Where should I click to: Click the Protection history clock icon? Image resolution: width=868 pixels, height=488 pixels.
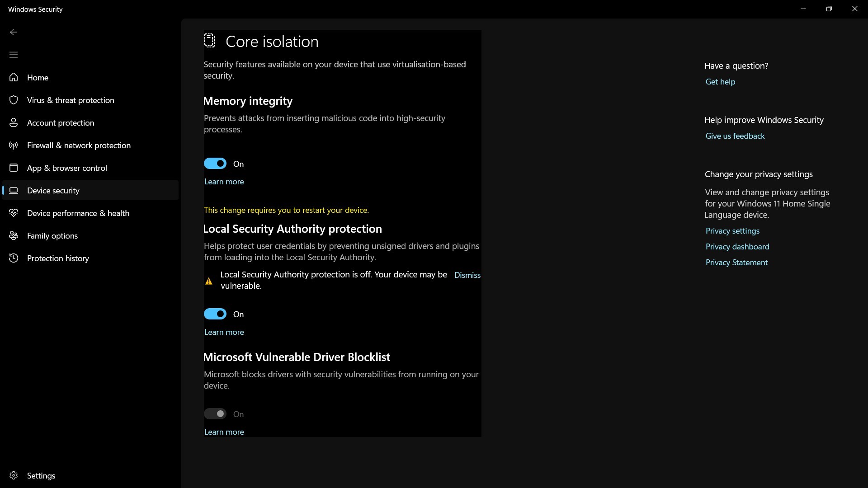[14, 258]
